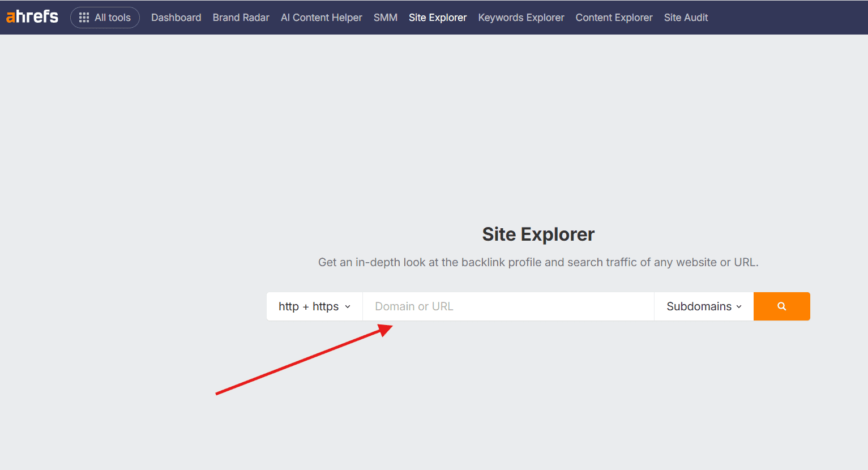Select SMM in the navigation bar

[x=386, y=18]
